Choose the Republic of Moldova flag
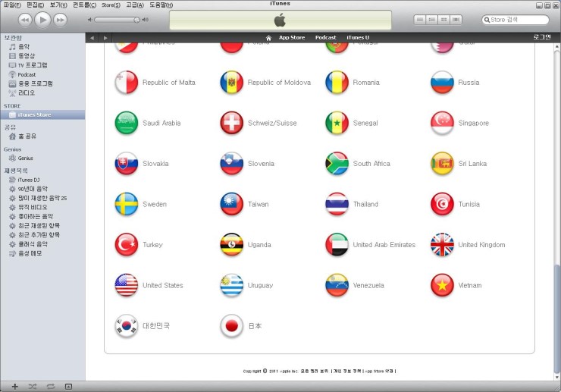The image size is (561, 392). point(231,83)
